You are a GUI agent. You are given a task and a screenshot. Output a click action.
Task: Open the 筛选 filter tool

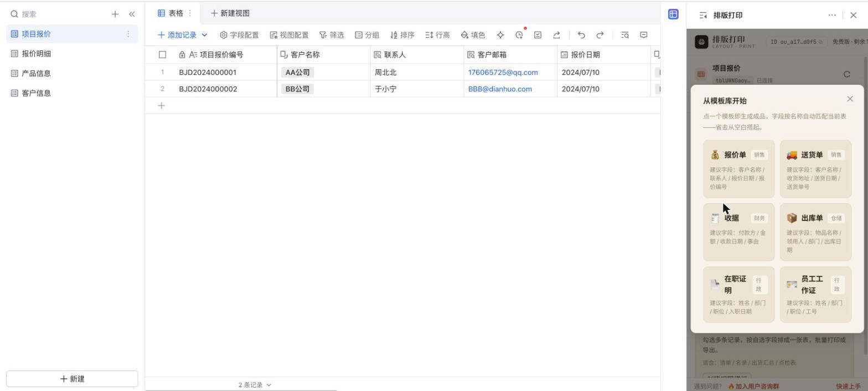pos(332,35)
